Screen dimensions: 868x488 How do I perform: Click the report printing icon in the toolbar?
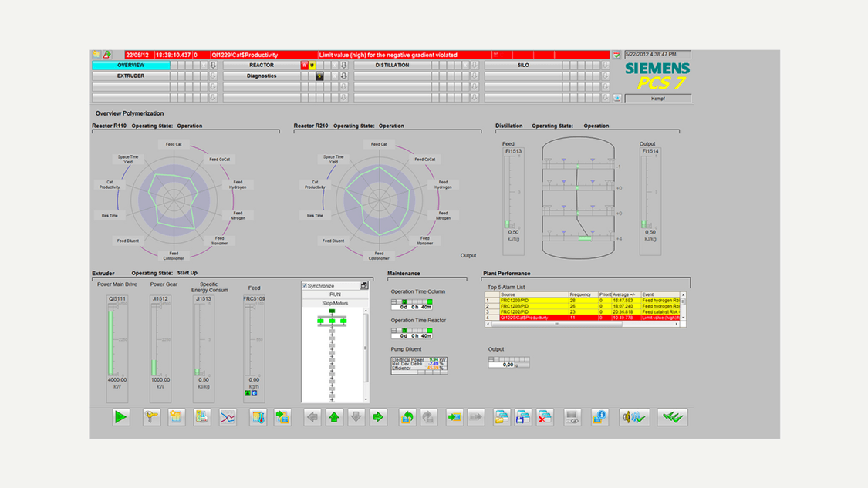click(x=201, y=417)
